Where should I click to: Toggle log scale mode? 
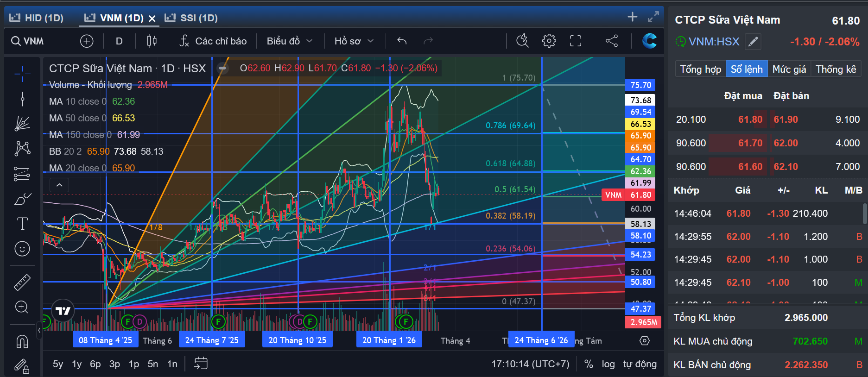(x=608, y=364)
